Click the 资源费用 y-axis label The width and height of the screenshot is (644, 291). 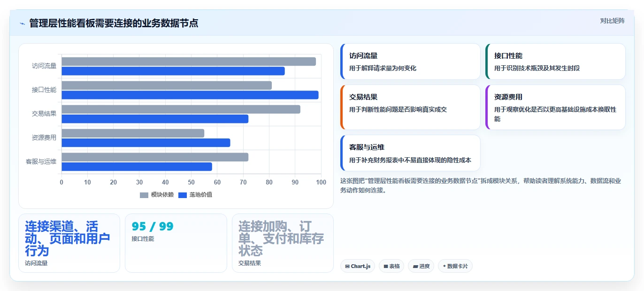tap(44, 138)
